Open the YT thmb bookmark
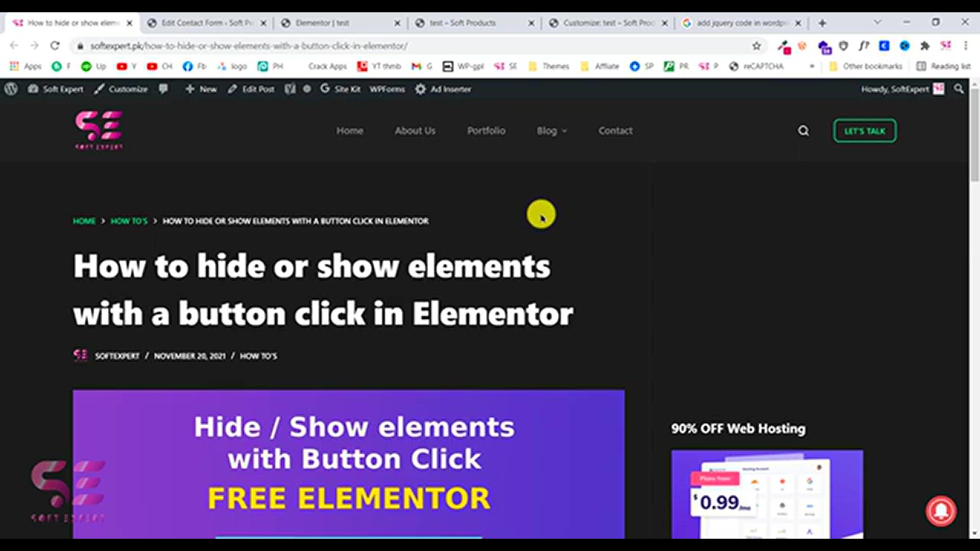The width and height of the screenshot is (980, 551). (379, 66)
